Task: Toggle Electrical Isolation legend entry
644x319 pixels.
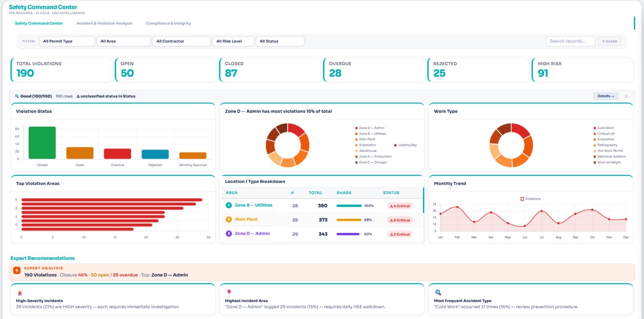Action: [610, 157]
